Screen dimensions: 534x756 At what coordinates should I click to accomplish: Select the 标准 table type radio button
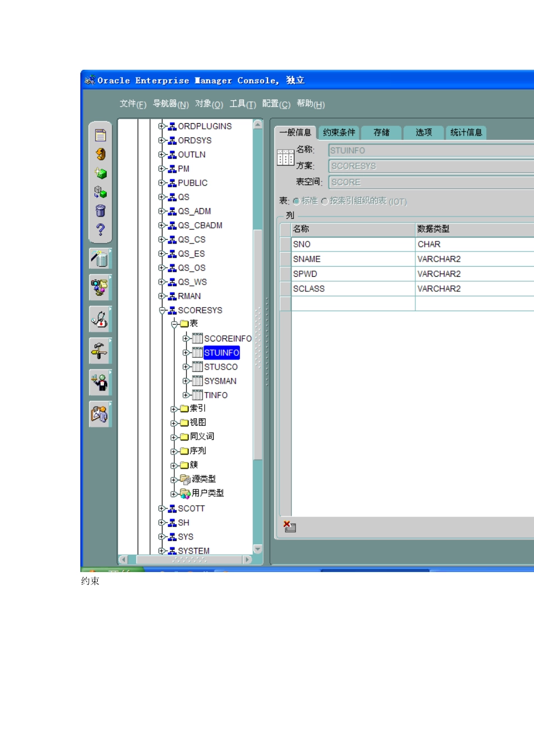tap(296, 201)
